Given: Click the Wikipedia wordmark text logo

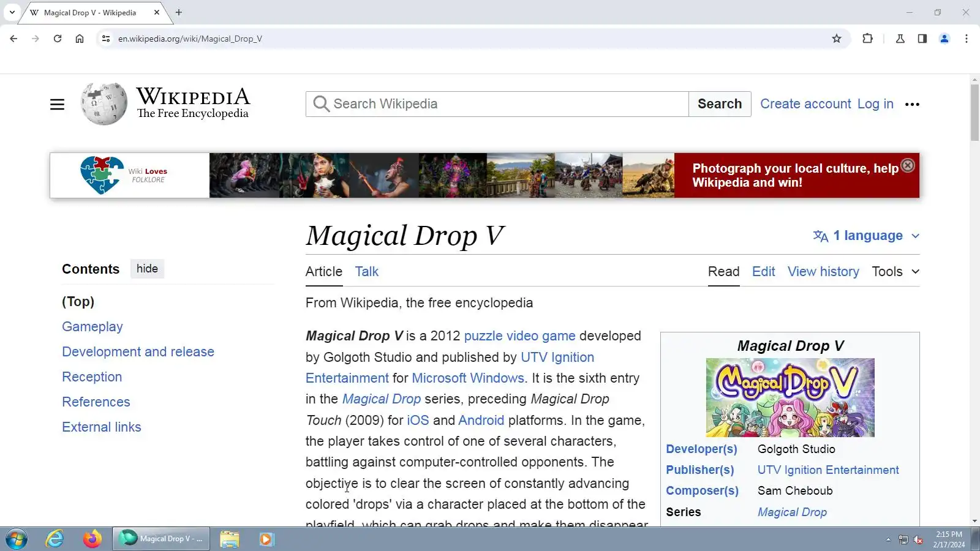Looking at the screenshot, I should pos(193,103).
